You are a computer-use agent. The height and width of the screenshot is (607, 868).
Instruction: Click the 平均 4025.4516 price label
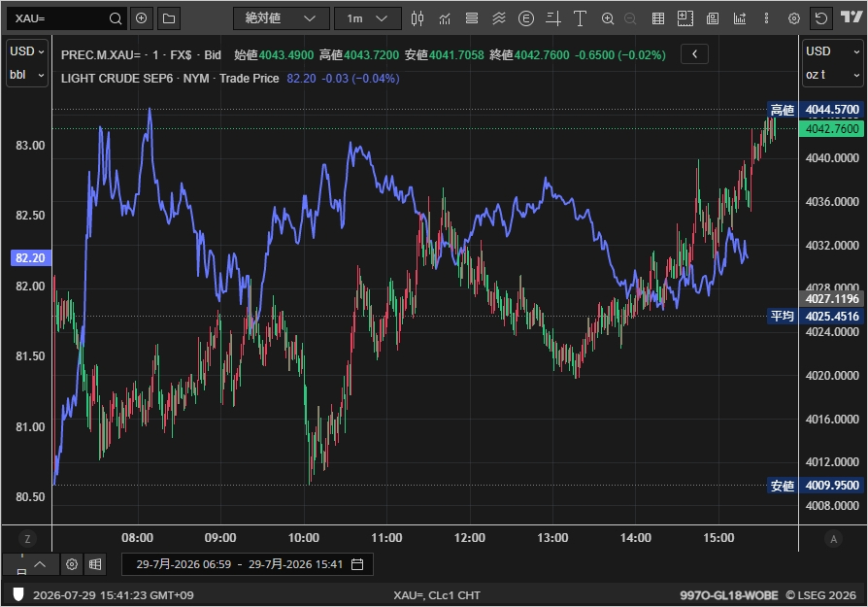tap(815, 317)
